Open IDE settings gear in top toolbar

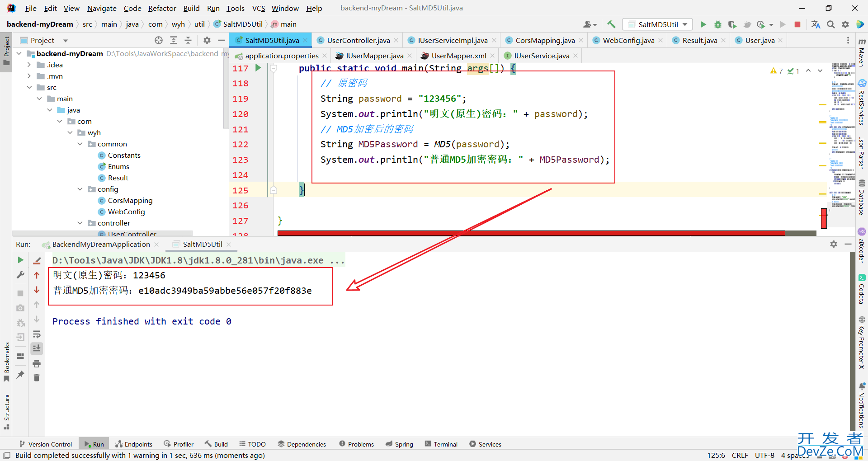[x=845, y=24]
